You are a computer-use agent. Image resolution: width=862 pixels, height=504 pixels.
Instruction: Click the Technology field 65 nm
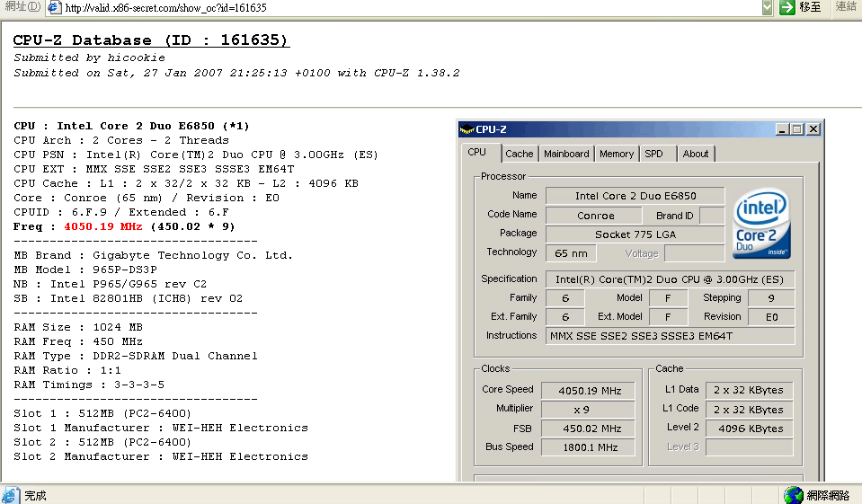571,253
